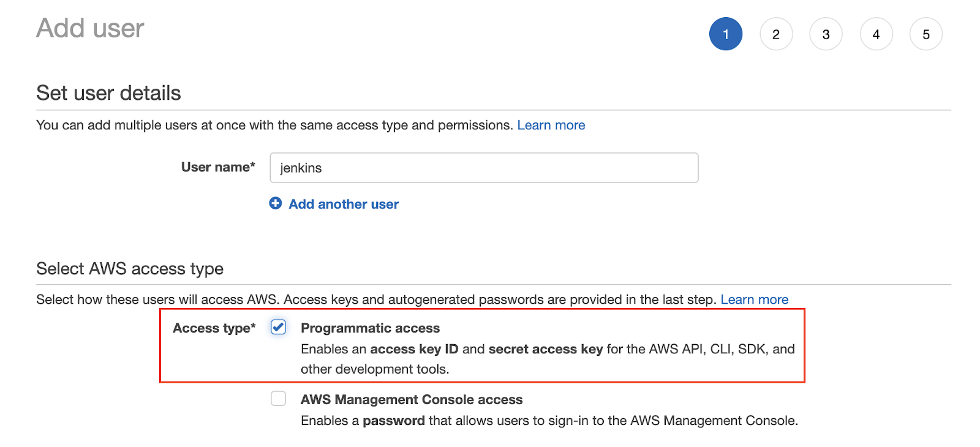Enable the Programmatic access checkbox

(279, 328)
